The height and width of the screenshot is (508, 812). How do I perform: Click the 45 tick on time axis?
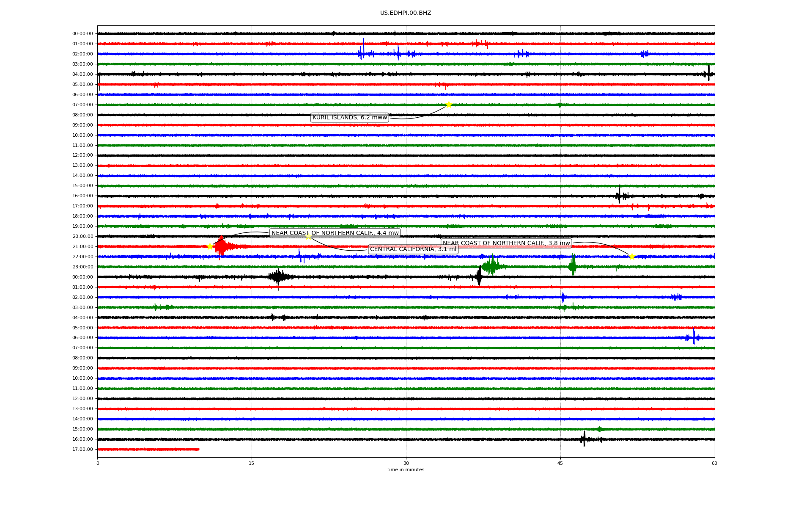pyautogui.click(x=560, y=463)
